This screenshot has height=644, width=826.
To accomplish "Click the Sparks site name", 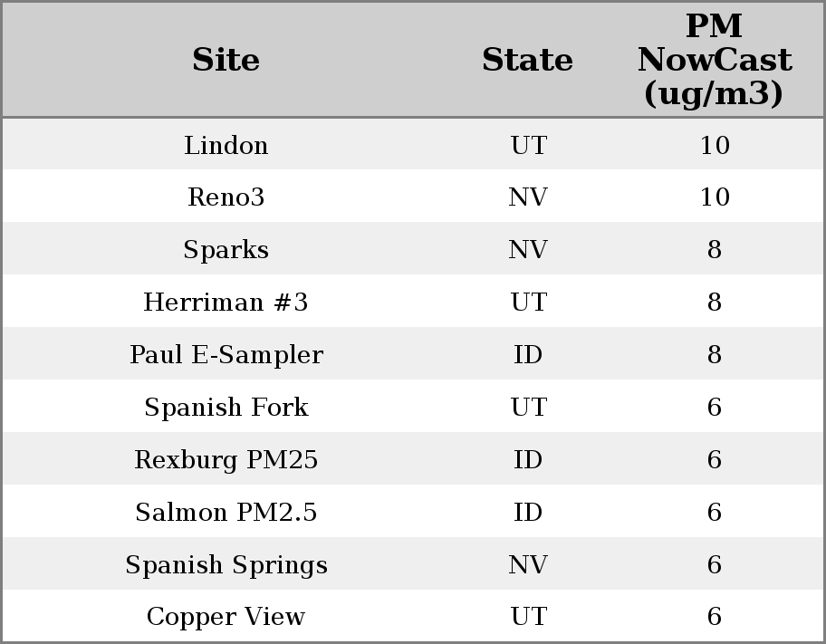I will (x=226, y=250).
